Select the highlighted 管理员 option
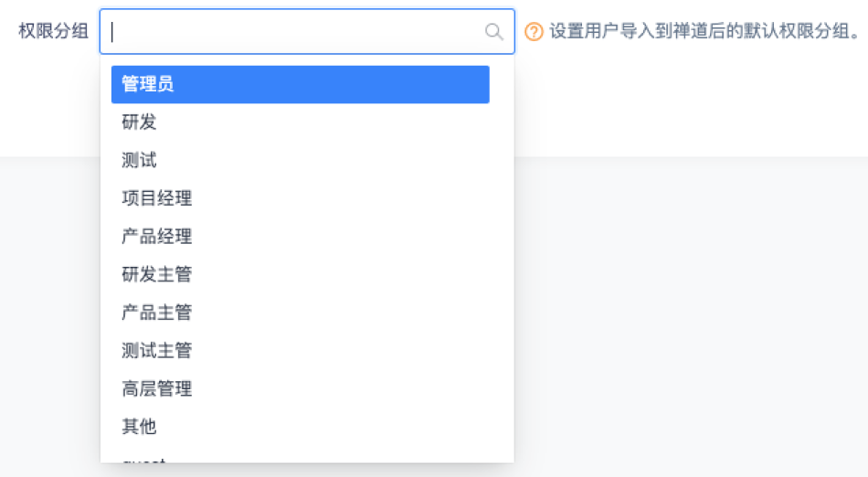Image resolution: width=868 pixels, height=477 pixels. coord(148,84)
